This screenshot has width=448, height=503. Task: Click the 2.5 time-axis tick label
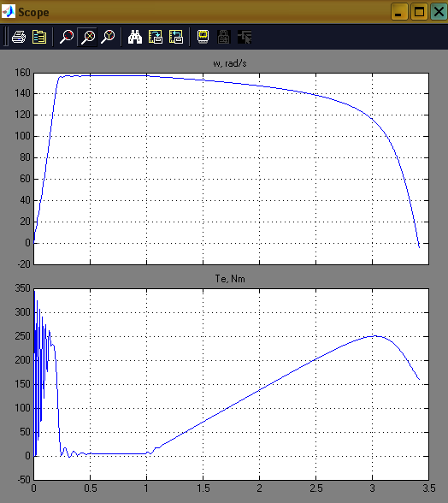(315, 488)
